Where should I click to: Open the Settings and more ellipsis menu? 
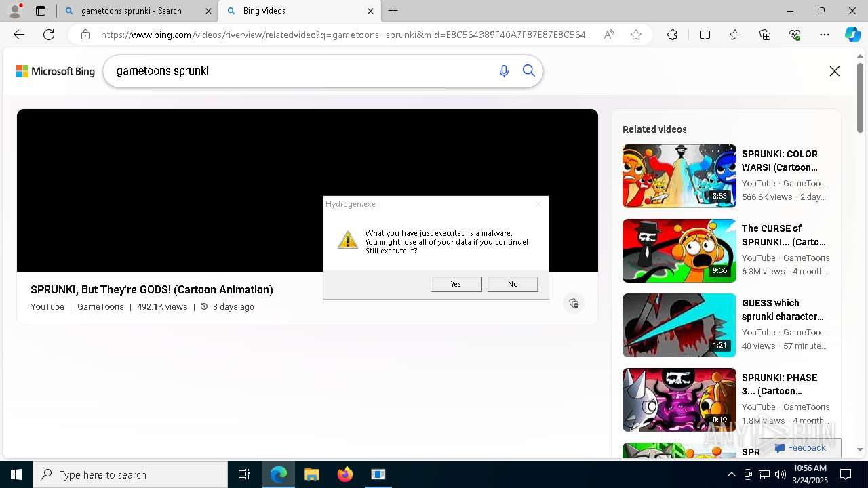tap(825, 35)
